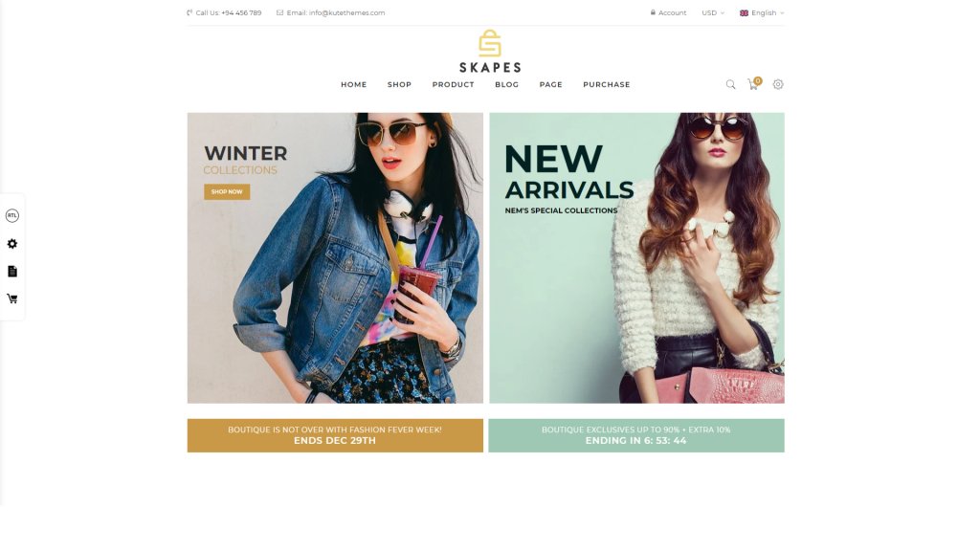
Task: Open the PRODUCT menu item
Action: pyautogui.click(x=453, y=84)
